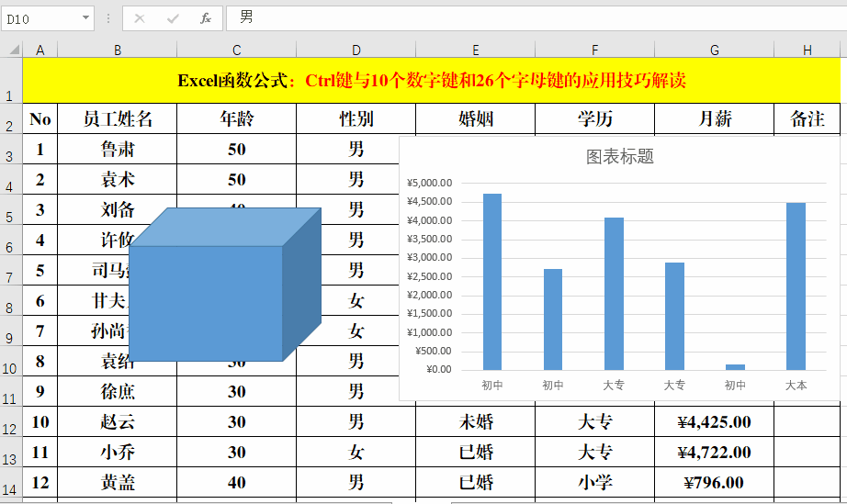Click the salary cell ¥4,425.00
This screenshot has width=847, height=504.
click(714, 421)
